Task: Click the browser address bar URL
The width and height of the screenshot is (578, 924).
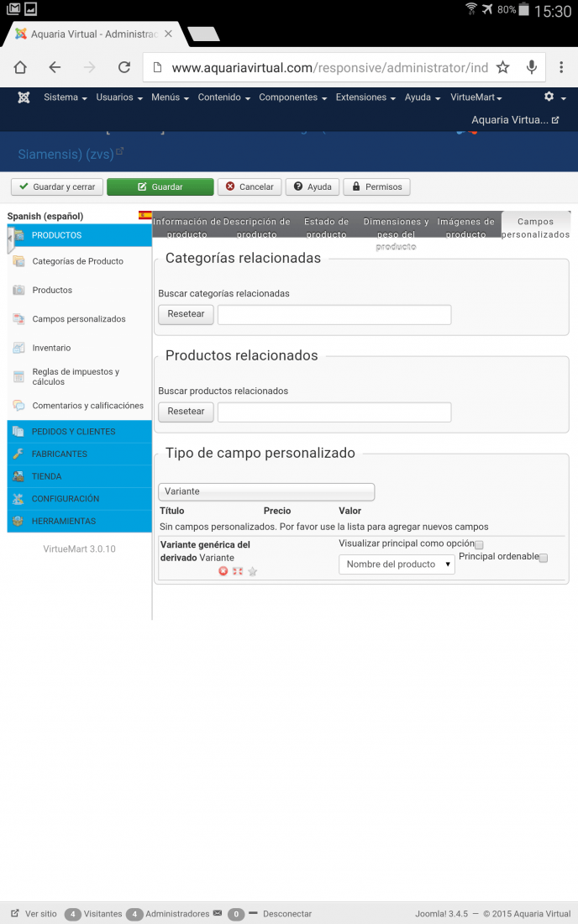Action: point(330,68)
